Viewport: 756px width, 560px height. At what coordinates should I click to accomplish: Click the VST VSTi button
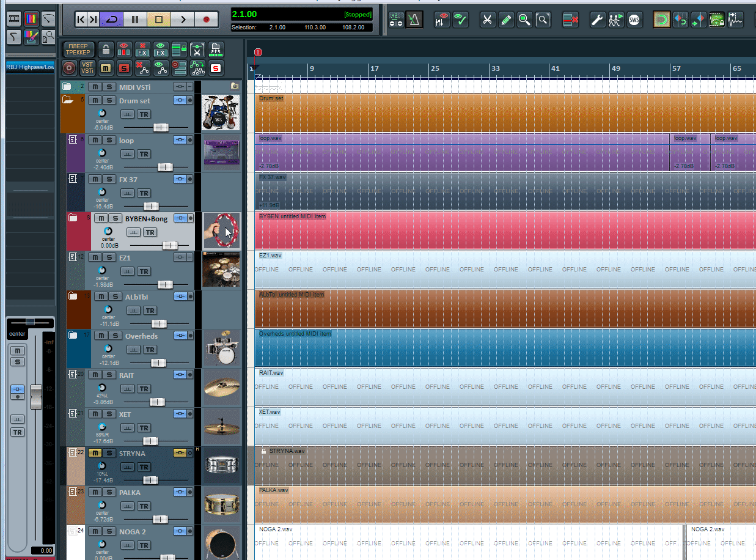coord(87,67)
